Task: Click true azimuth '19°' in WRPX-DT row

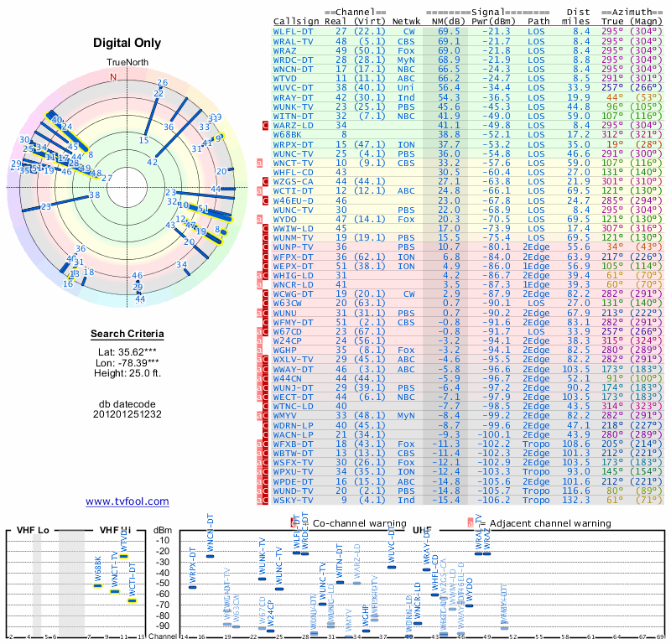Action: 615,144
